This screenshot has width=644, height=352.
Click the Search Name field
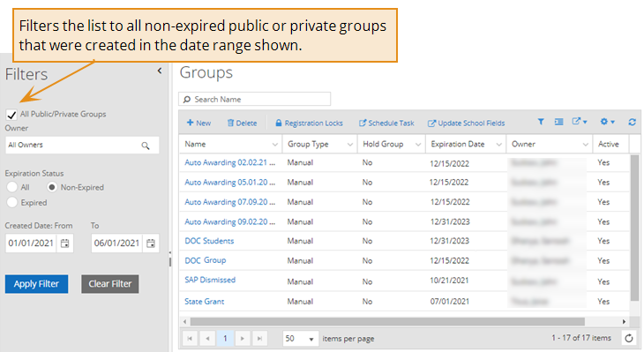(255, 99)
